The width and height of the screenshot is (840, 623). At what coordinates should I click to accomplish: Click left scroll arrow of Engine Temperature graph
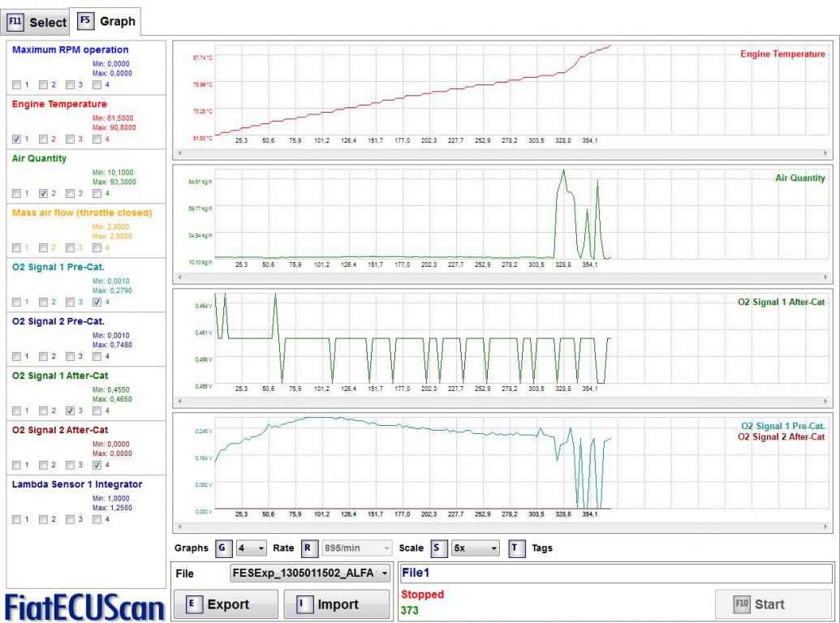[179, 153]
